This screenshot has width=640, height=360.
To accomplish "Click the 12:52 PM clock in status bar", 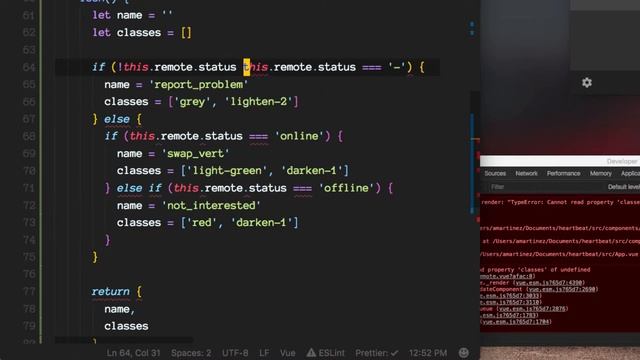I will coord(428,353).
